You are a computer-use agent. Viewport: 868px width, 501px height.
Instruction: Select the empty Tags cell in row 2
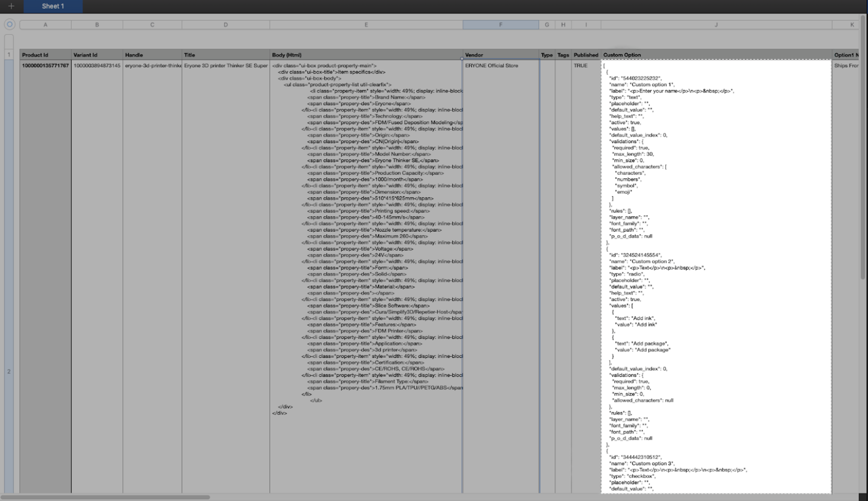pyautogui.click(x=563, y=277)
